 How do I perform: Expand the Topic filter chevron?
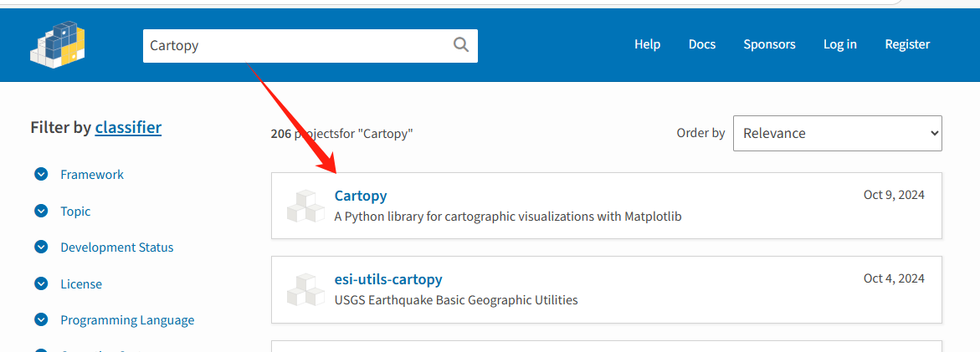[x=41, y=211]
